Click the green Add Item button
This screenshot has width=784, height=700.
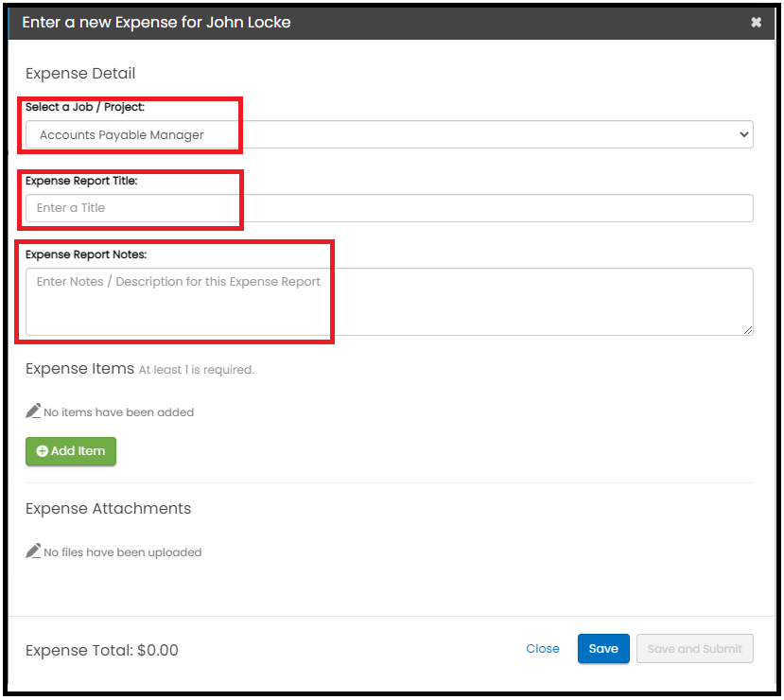coord(71,451)
